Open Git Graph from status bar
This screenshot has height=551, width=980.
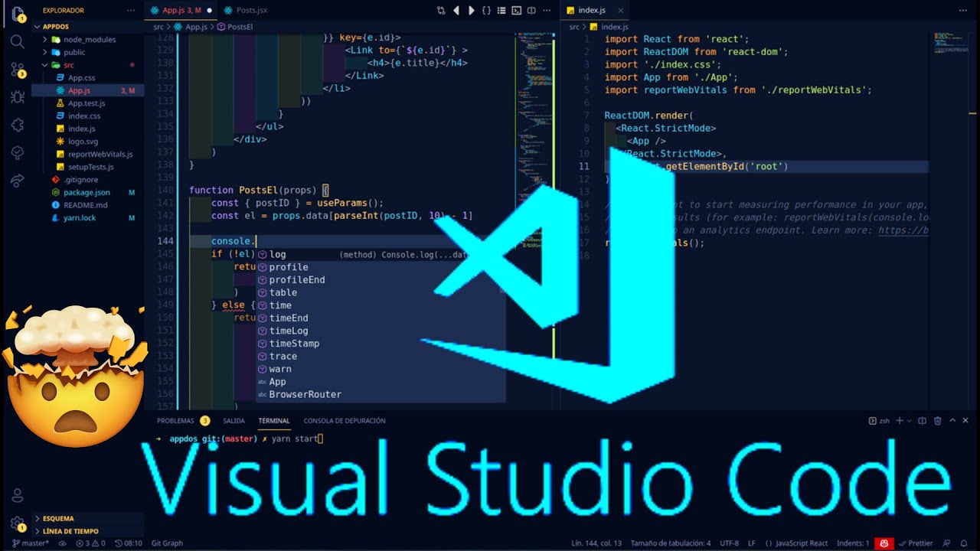pos(167,543)
